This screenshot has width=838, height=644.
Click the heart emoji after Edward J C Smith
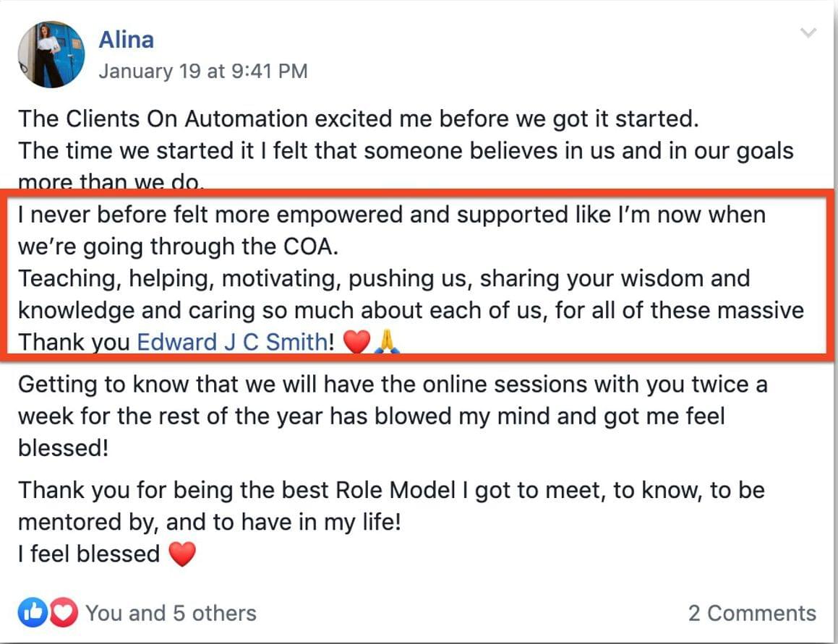(x=356, y=342)
